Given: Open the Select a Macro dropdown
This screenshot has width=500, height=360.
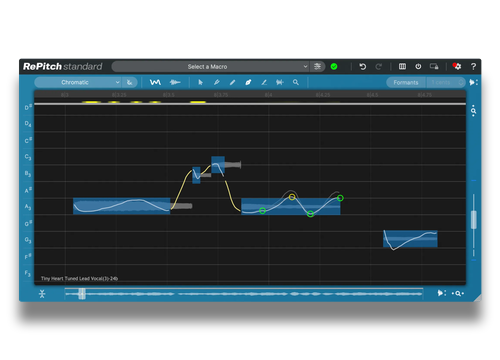Looking at the screenshot, I should 211,67.
